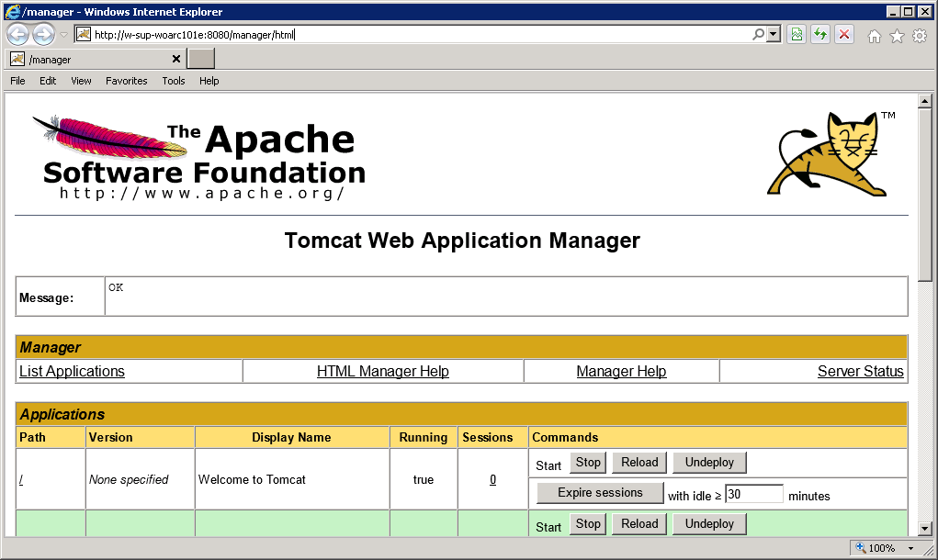Navigate back using the back arrow icon
The width and height of the screenshot is (938, 560).
pos(17,33)
